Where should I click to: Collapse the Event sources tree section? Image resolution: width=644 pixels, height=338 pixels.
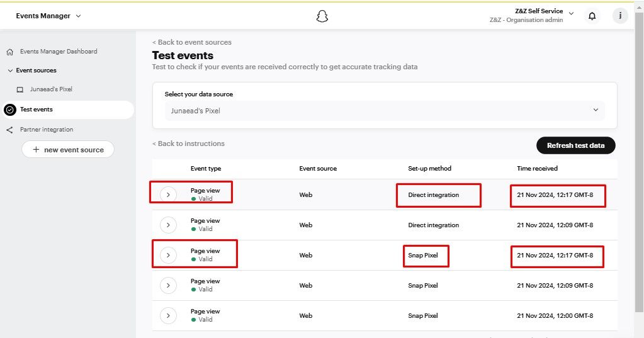(x=10, y=70)
